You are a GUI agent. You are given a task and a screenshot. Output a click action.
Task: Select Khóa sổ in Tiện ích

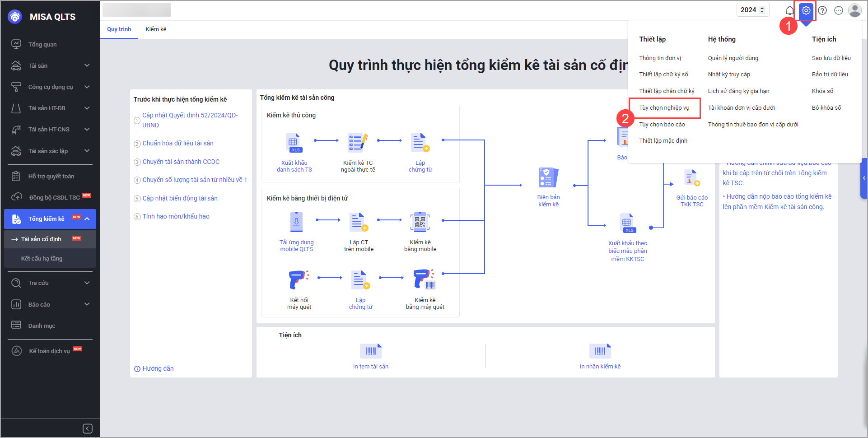click(822, 91)
